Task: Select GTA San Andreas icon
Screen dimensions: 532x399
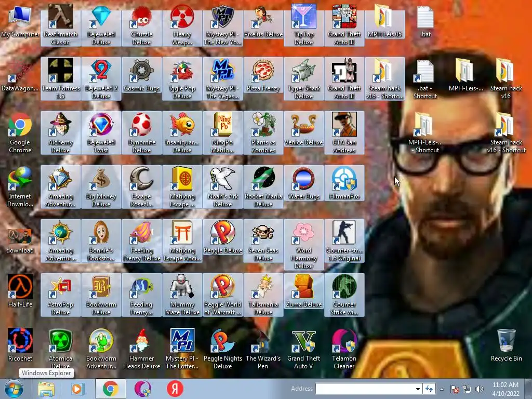Action: [344, 132]
